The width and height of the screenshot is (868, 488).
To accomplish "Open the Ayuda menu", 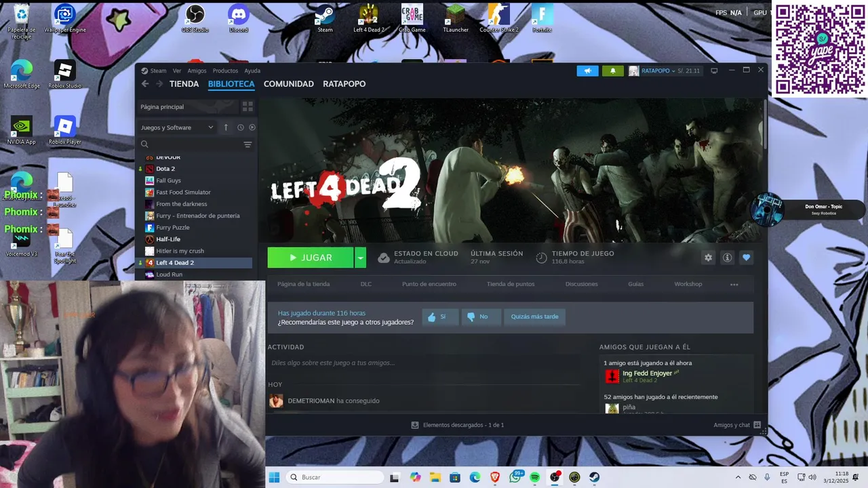I will (252, 70).
